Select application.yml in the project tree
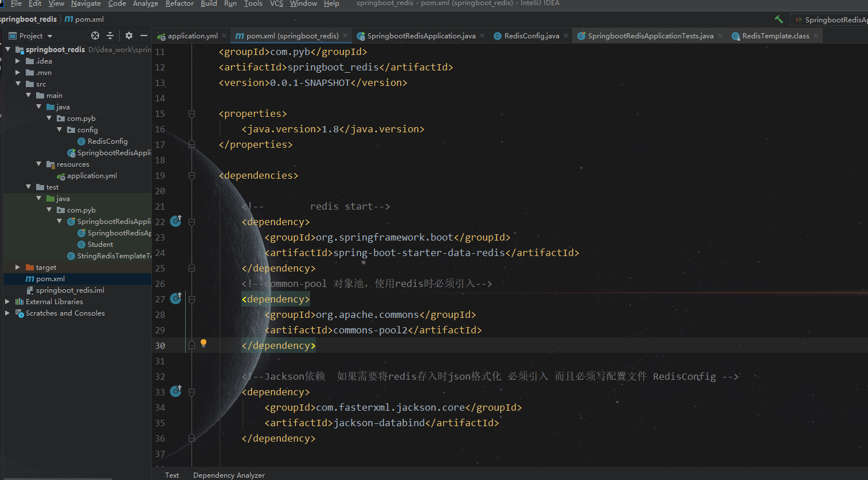868x480 pixels. click(x=92, y=175)
